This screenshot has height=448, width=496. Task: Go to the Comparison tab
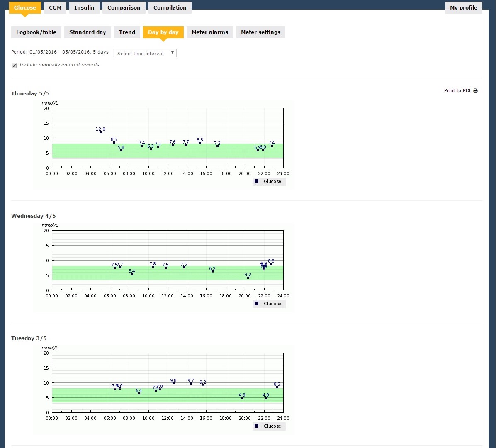click(x=124, y=7)
